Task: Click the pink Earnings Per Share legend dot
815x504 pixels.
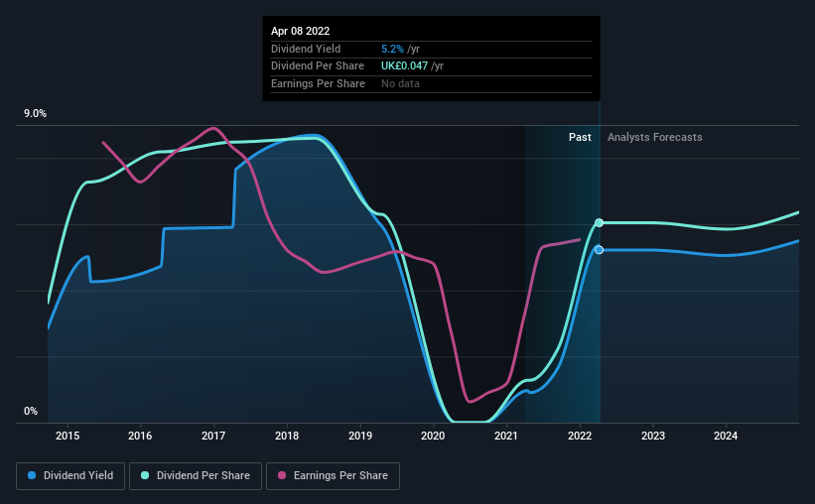Action: pyautogui.click(x=282, y=475)
